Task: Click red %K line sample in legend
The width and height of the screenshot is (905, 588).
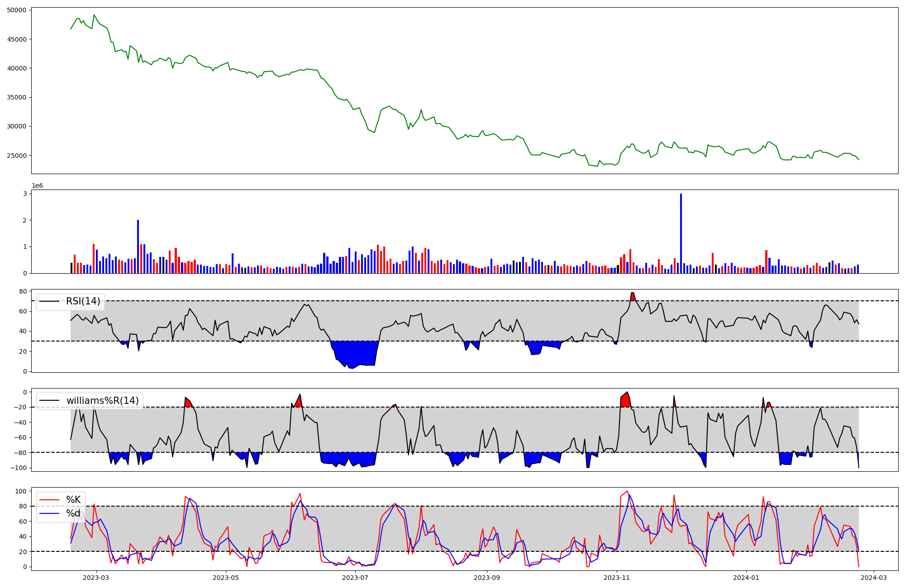Action: [x=49, y=500]
